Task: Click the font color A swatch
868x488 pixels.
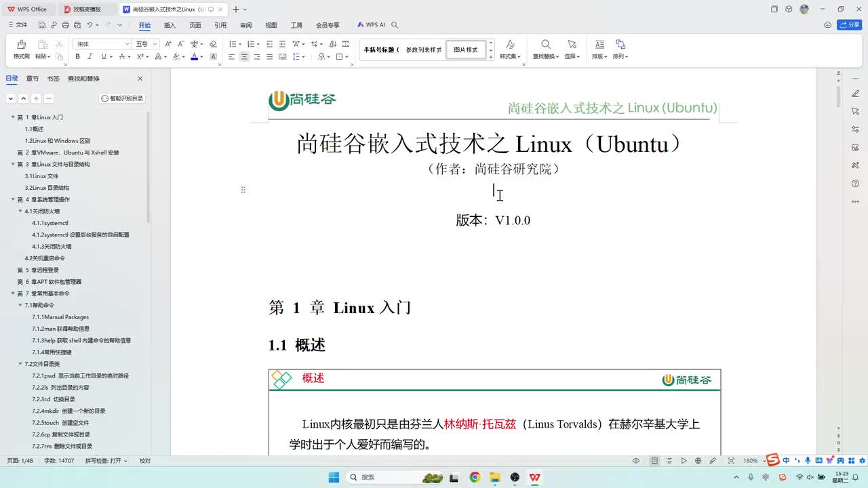Action: point(194,57)
